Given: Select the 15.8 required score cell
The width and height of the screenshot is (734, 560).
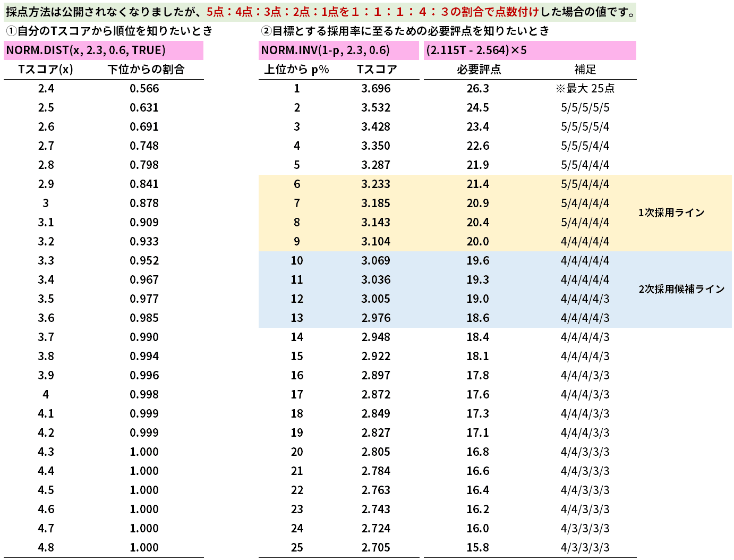Looking at the screenshot, I should coord(477,548).
